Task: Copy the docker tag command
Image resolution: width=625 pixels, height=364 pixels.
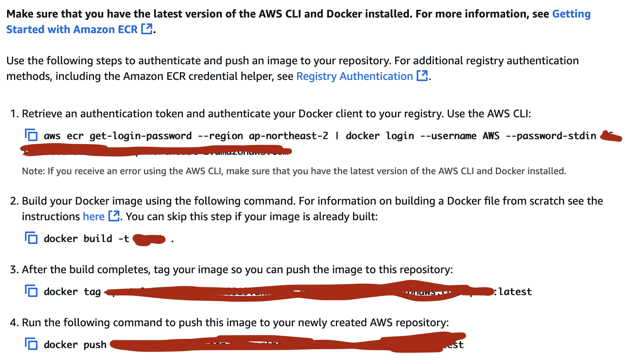Action: point(31,291)
